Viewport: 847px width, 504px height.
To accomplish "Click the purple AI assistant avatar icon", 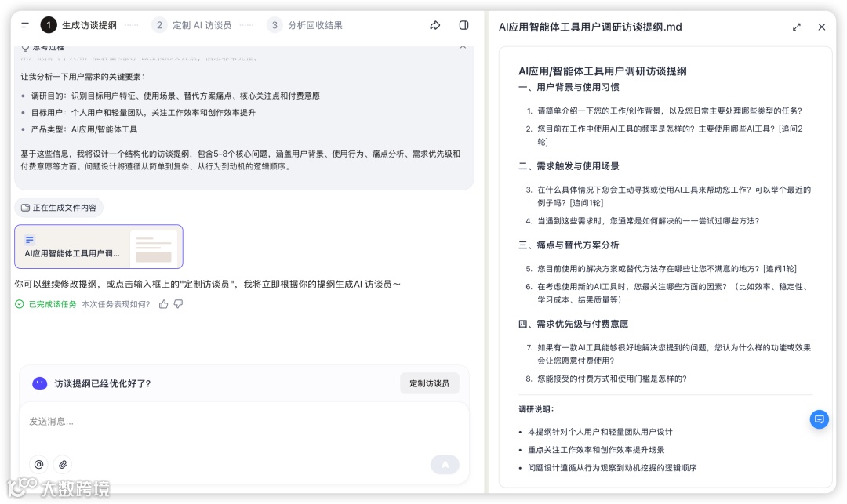I will [39, 383].
